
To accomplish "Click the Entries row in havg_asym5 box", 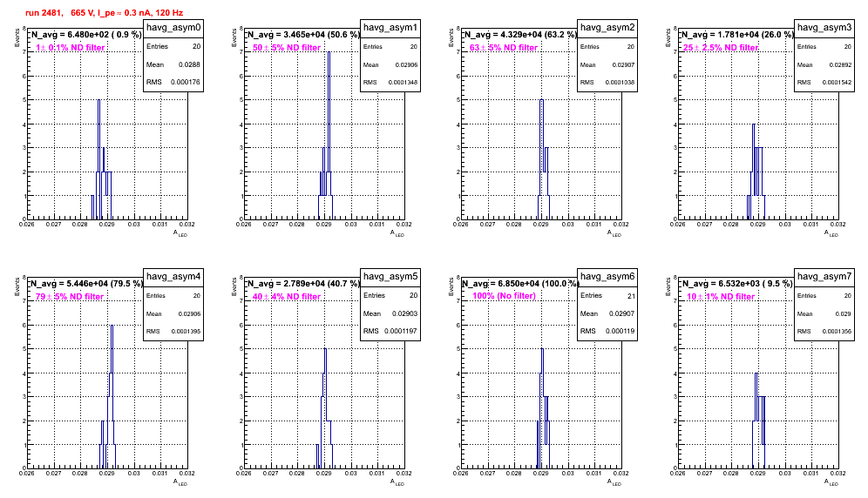I will point(390,295).
